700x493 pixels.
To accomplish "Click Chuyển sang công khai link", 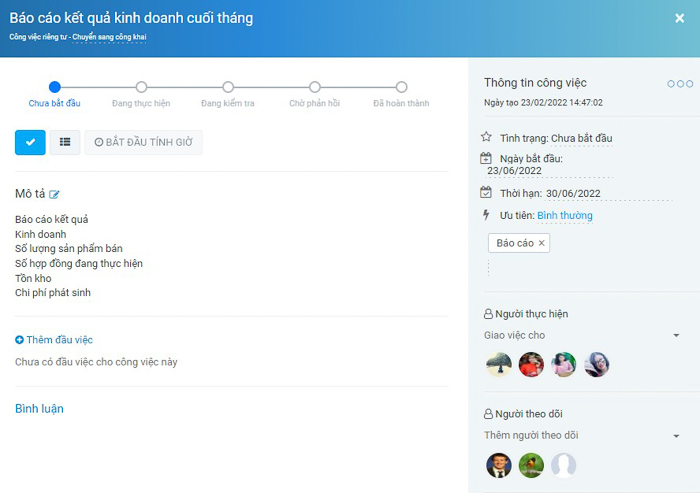I will tap(109, 37).
